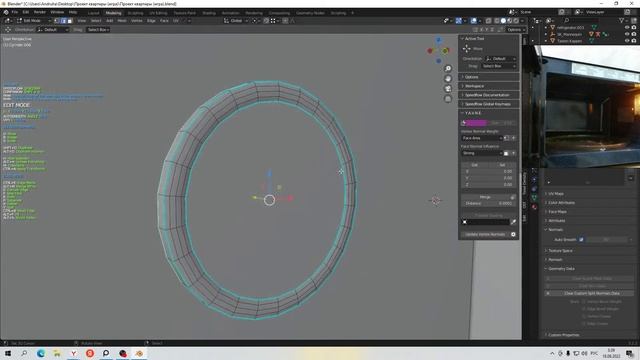Click the Blender logo icon
Viewport: 640px width, 360px height.
click(x=6, y=13)
